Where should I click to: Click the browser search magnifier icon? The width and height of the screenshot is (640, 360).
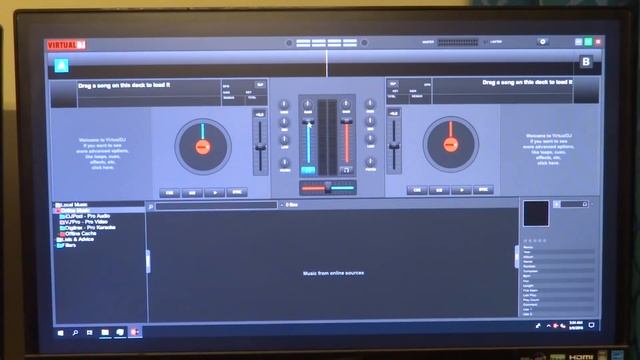click(x=151, y=207)
